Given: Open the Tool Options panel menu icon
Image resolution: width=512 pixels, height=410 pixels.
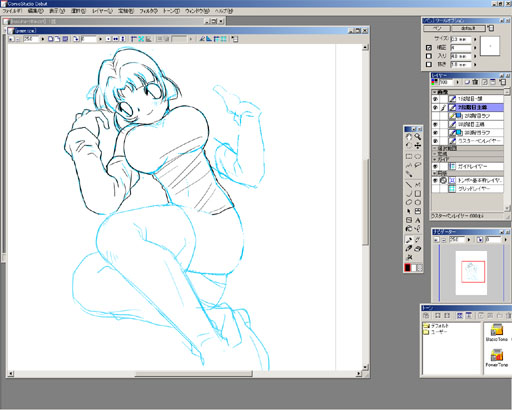Looking at the screenshot, I should coord(491,28).
